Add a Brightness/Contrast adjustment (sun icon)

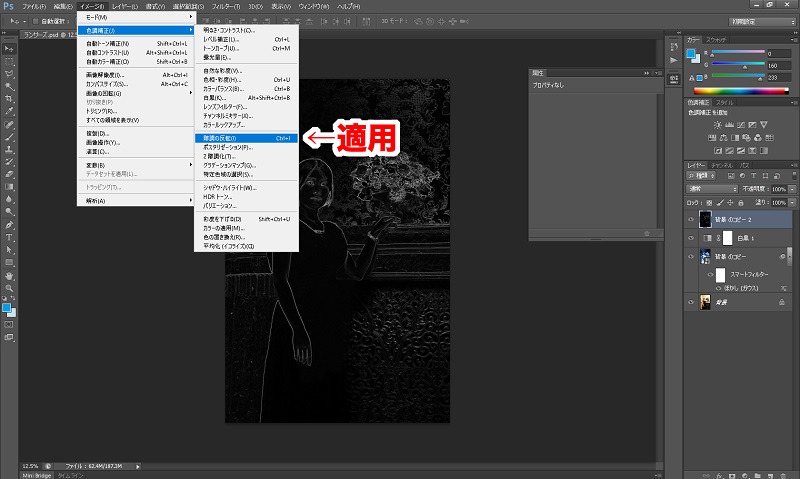(717, 124)
